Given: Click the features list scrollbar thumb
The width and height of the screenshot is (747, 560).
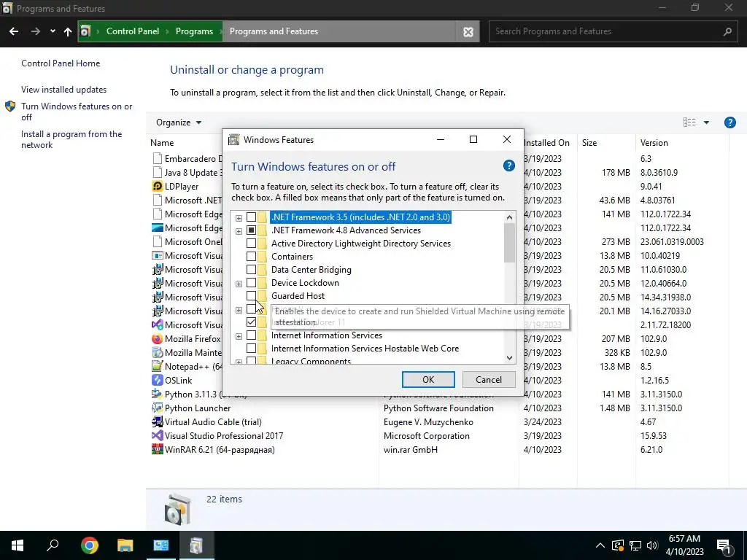Looking at the screenshot, I should click(x=509, y=243).
